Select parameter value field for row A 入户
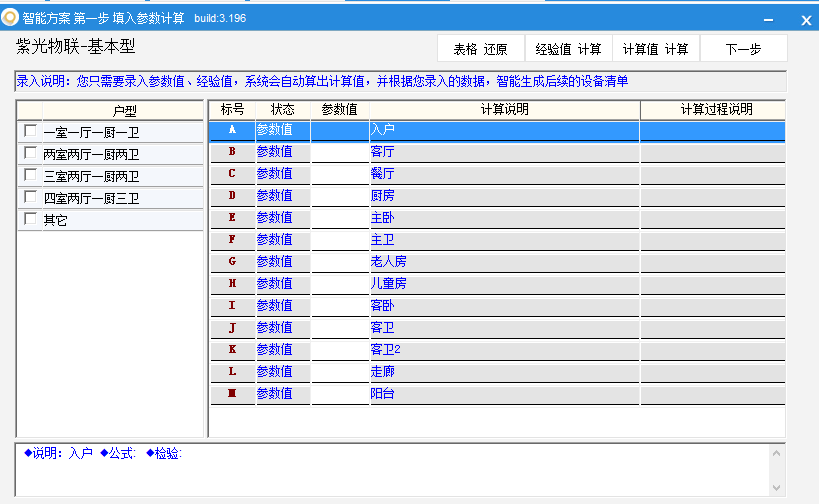819x504 pixels. point(339,130)
